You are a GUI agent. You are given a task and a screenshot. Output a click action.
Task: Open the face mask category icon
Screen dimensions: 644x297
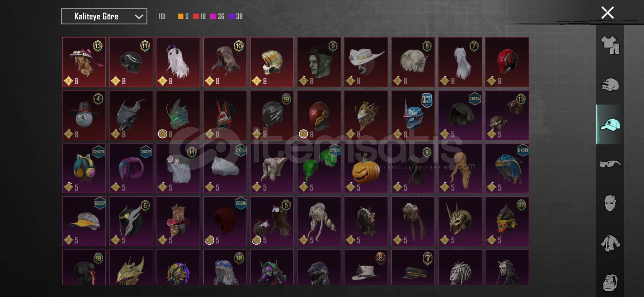610,204
